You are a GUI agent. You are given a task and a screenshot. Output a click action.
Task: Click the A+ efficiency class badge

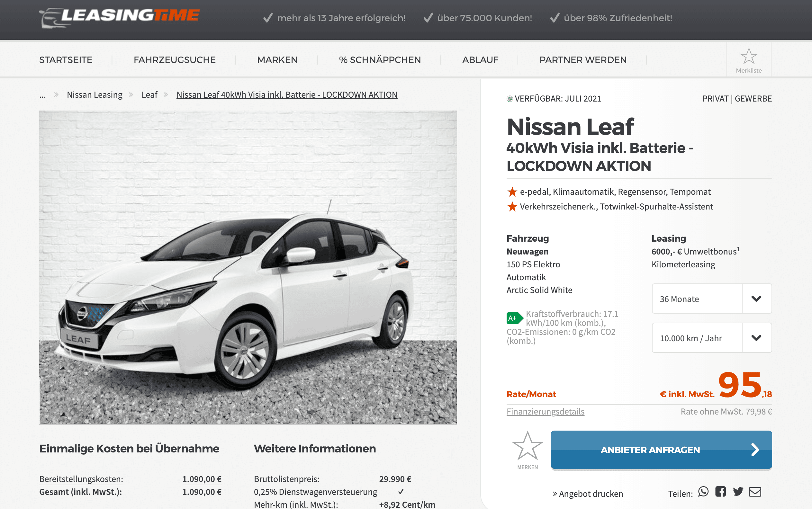pos(514,318)
